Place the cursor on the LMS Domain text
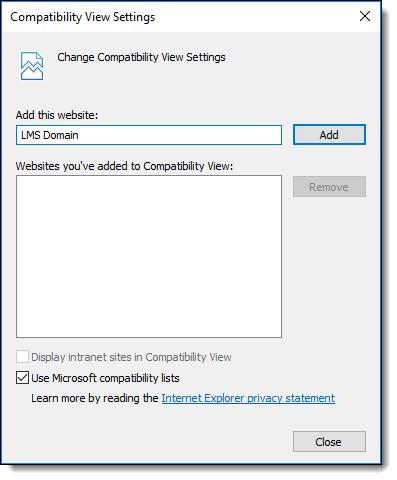This screenshot has width=397, height=480. [50, 135]
